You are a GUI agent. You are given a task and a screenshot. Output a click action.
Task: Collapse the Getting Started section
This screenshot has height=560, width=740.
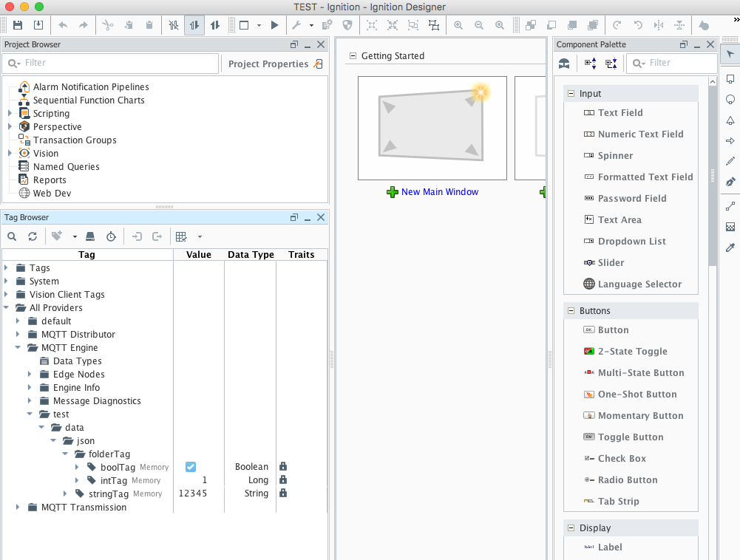coord(353,55)
